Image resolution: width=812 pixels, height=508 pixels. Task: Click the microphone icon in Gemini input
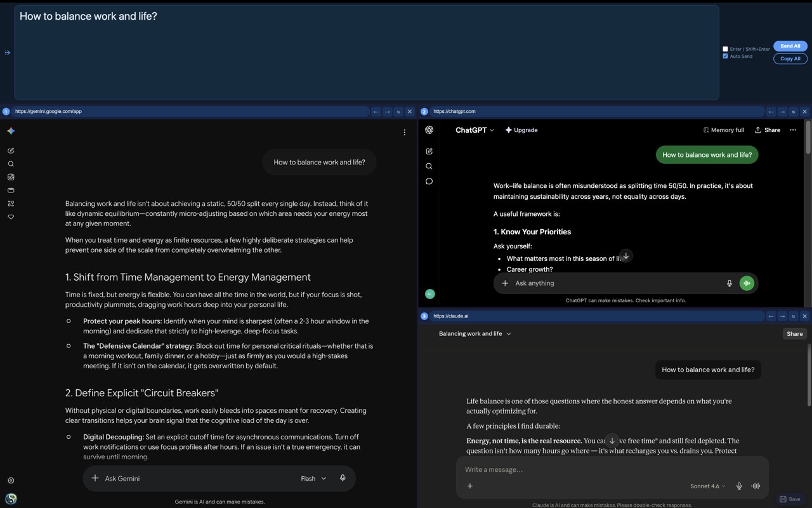tap(343, 478)
